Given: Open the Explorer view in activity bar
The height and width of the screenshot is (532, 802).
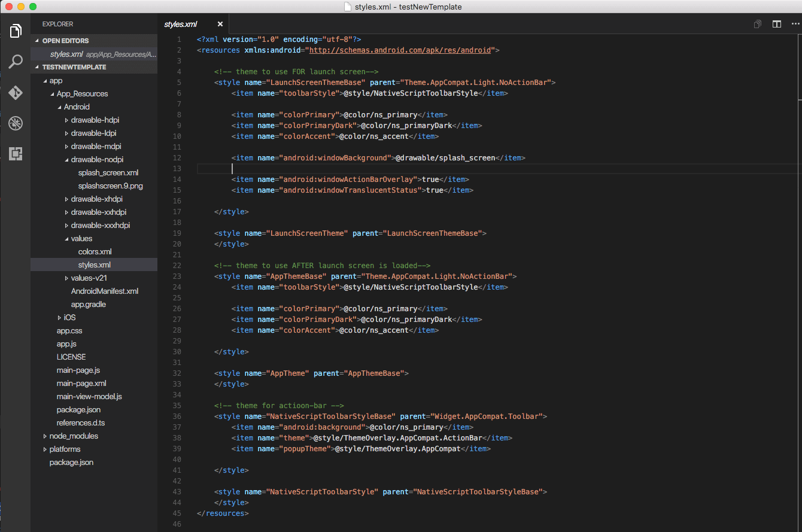Looking at the screenshot, I should (16, 31).
